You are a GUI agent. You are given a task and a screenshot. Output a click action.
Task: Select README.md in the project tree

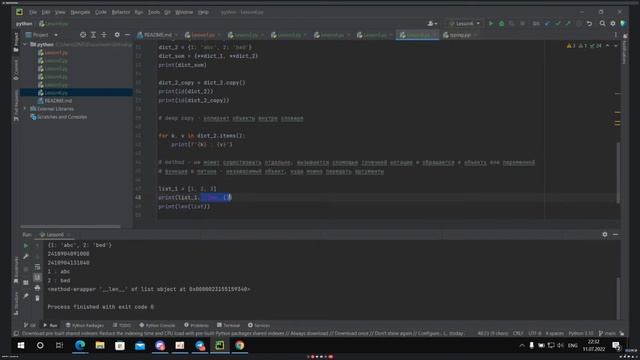pyautogui.click(x=58, y=101)
